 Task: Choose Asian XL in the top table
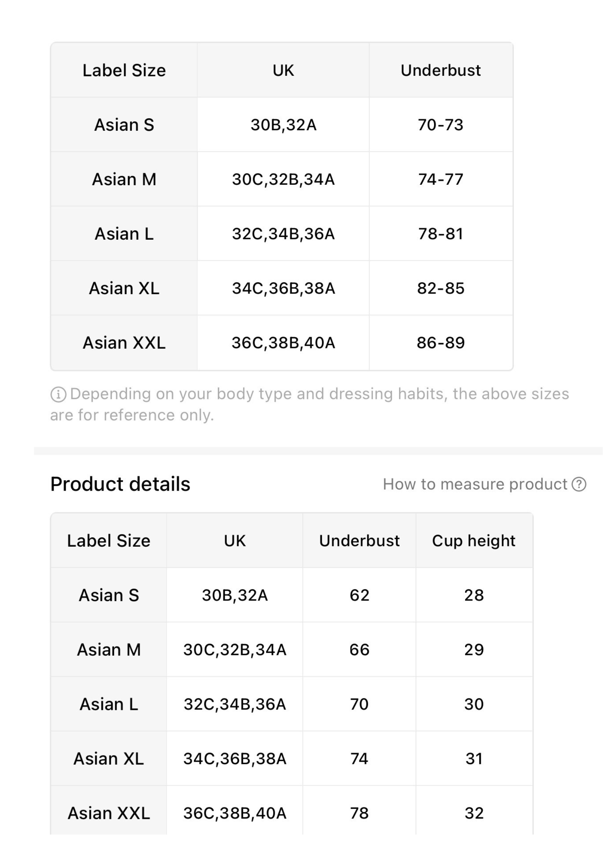tap(124, 288)
